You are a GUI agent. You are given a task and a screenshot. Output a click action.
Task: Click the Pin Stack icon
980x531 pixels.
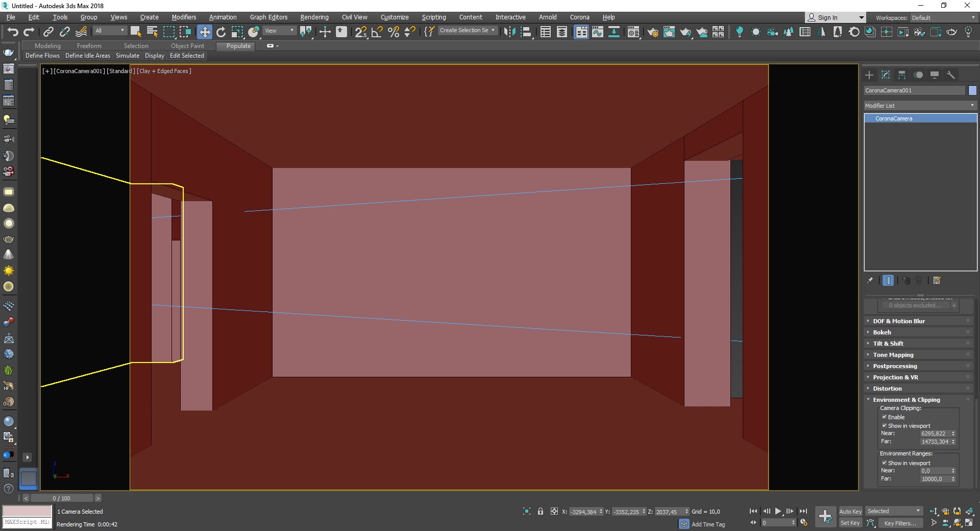point(870,280)
